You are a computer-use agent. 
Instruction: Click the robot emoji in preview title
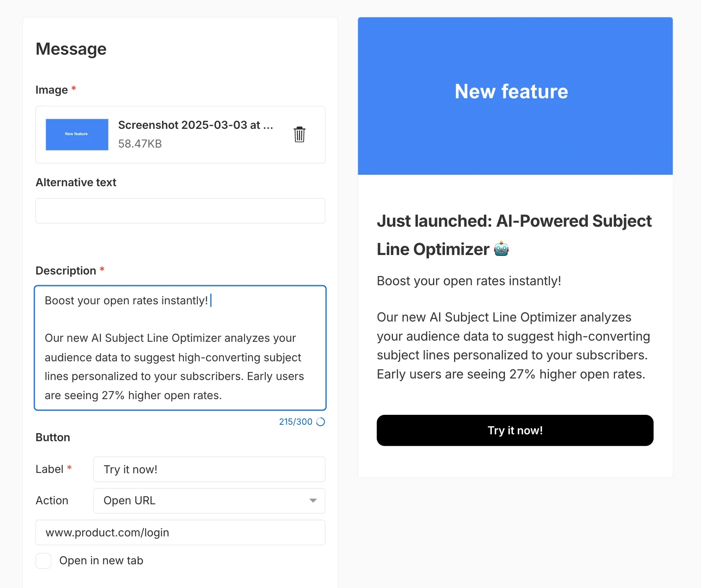pyautogui.click(x=501, y=249)
